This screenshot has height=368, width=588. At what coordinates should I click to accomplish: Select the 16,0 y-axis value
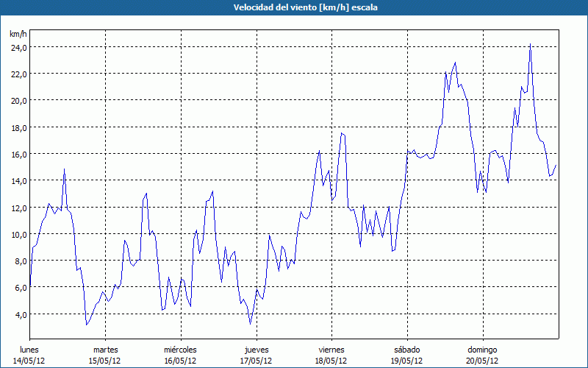(18, 155)
